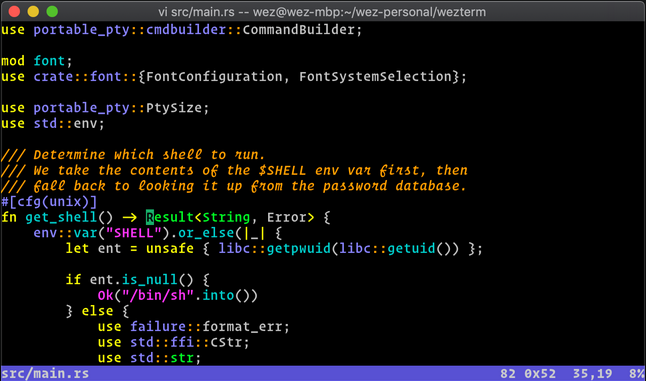Viewport: 646px width, 381px height.
Task: Click 'password database' in the comment
Action: coord(391,186)
